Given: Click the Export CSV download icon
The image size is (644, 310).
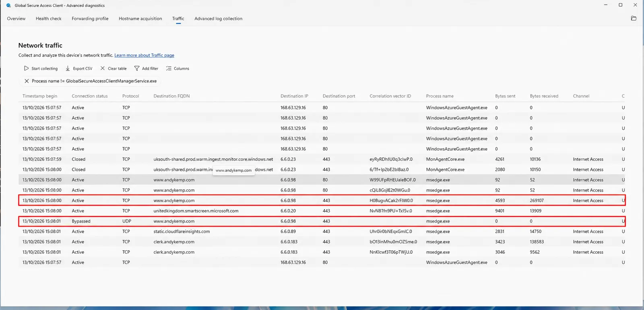Looking at the screenshot, I should (68, 68).
